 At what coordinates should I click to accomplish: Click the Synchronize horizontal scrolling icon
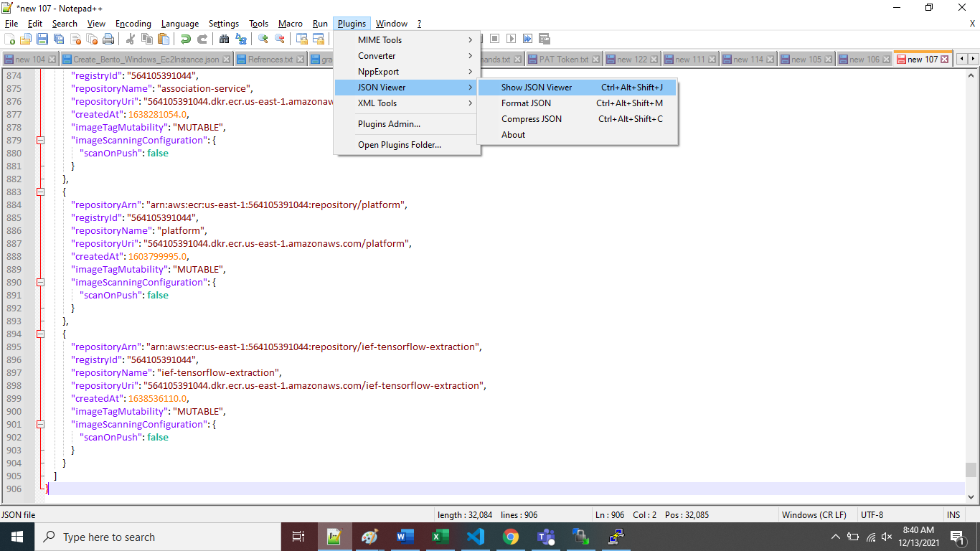(319, 39)
